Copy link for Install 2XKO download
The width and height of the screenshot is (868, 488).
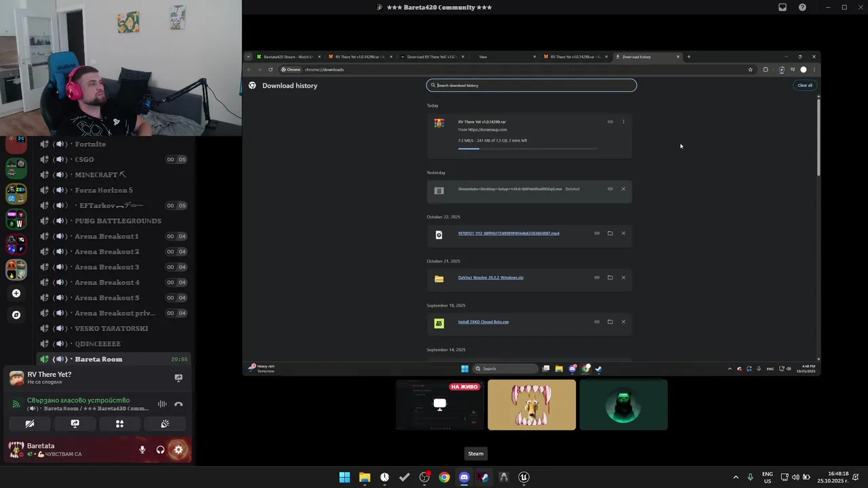click(x=597, y=322)
